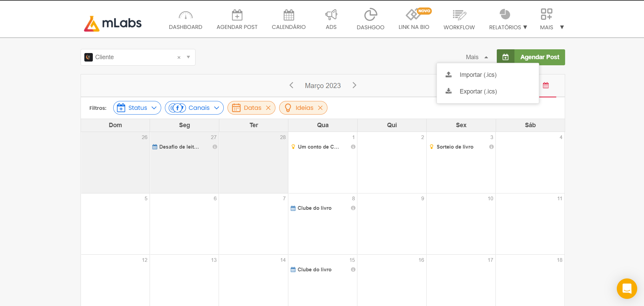Image resolution: width=644 pixels, height=306 pixels.
Task: Open Link na Bio page
Action: tap(414, 20)
